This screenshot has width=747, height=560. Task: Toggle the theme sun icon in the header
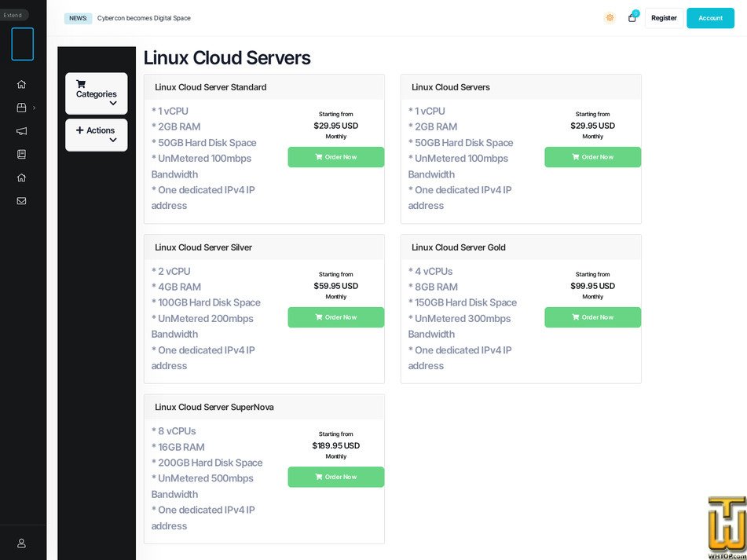tap(610, 17)
